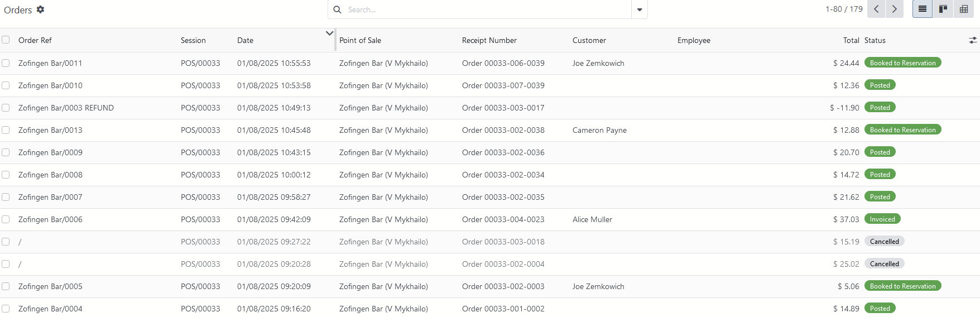Screen dimensions: 980x317
Task: Tick checkbox for Zofingen Bar/0011
Action: (x=6, y=63)
